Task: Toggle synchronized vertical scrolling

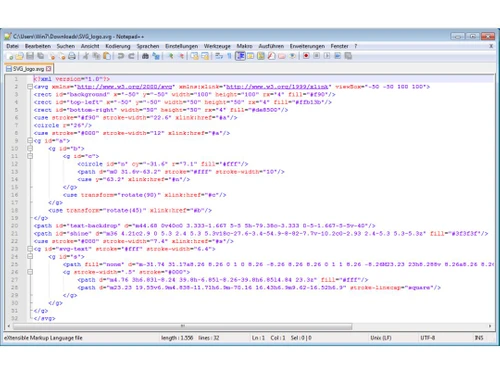Action: pyautogui.click(x=195, y=56)
